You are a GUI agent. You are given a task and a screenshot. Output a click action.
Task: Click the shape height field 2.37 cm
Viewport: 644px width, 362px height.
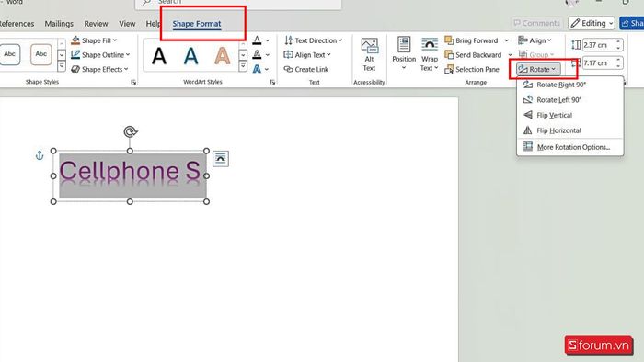598,44
